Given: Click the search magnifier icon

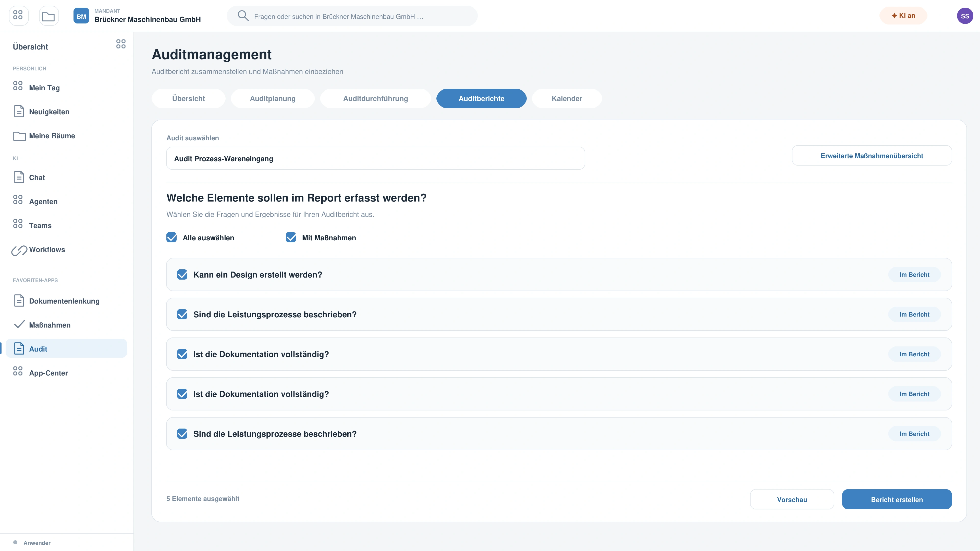Looking at the screenshot, I should [x=243, y=16].
